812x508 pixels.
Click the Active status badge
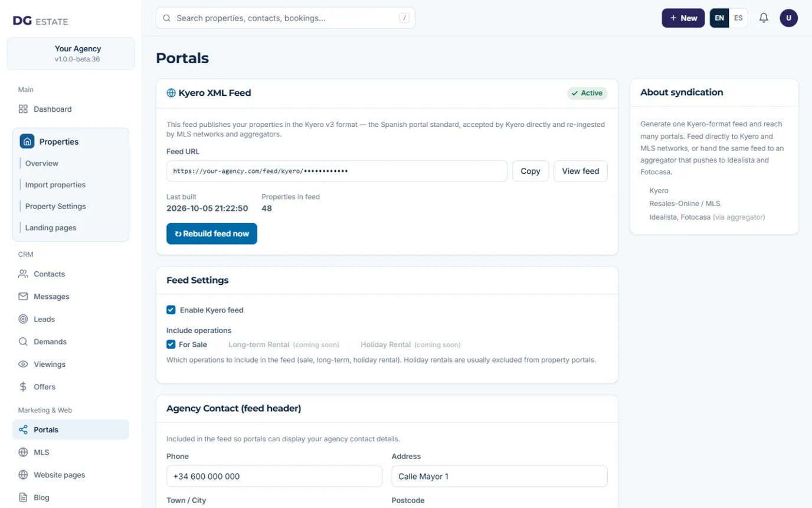587,93
